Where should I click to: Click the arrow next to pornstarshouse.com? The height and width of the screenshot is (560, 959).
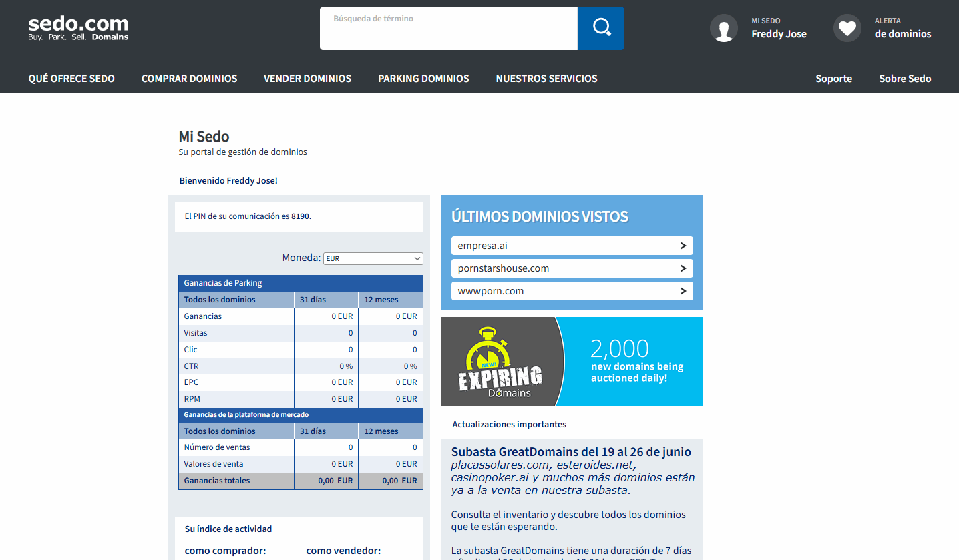pyautogui.click(x=683, y=268)
